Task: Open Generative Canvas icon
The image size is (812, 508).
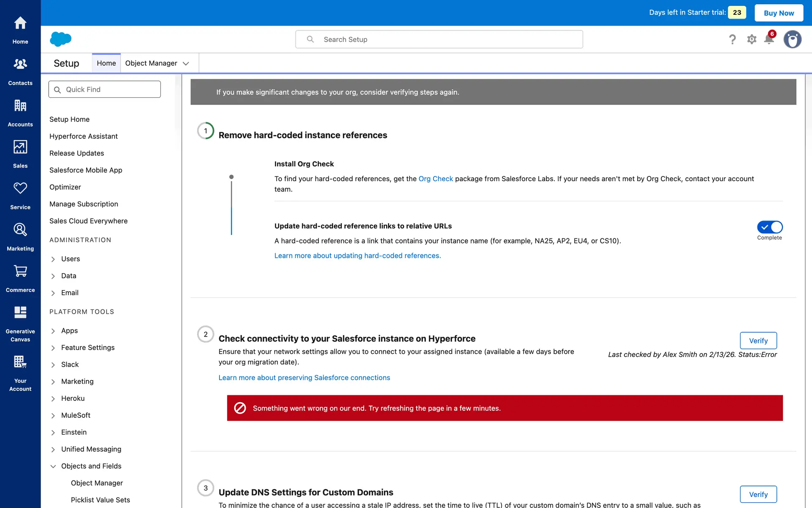Action: (x=20, y=313)
